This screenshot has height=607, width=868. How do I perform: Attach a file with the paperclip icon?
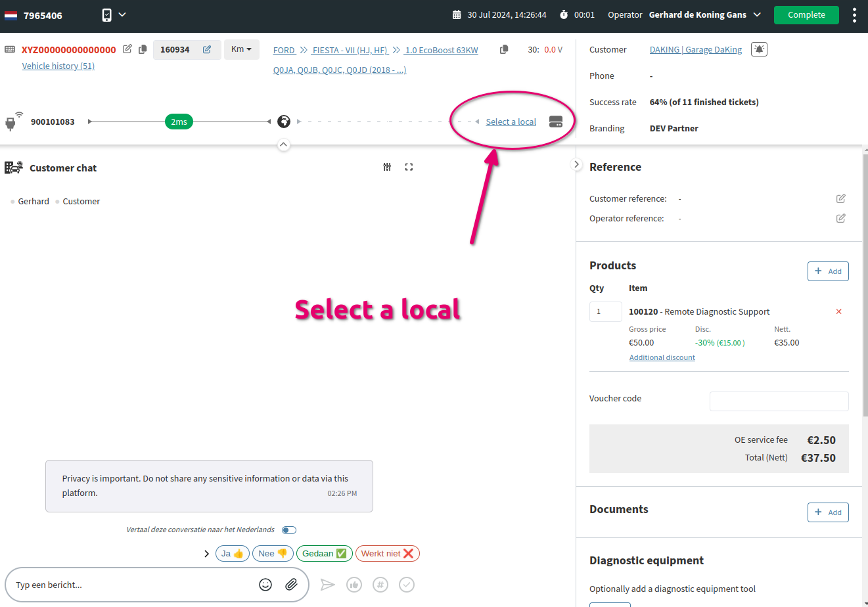[292, 584]
